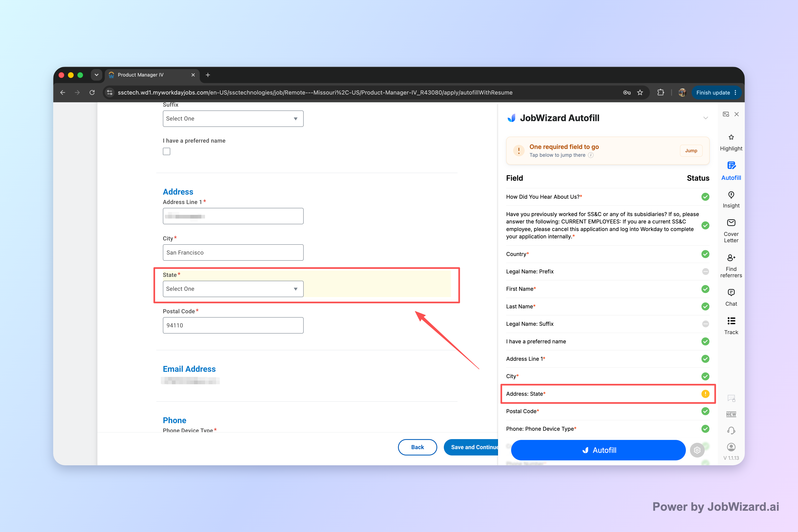Click the City field containing San Francisco
The width and height of the screenshot is (798, 532).
pyautogui.click(x=233, y=253)
